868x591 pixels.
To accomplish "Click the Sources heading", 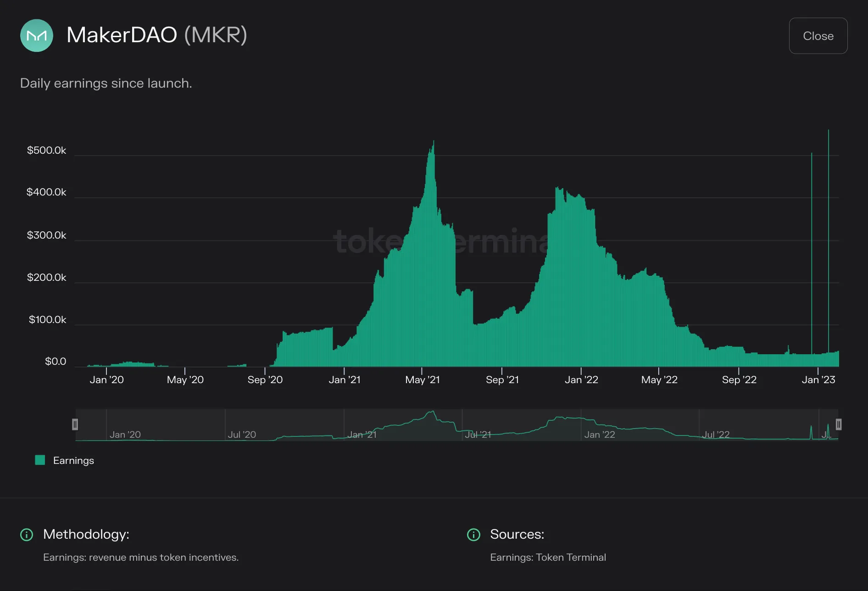I will tap(517, 535).
